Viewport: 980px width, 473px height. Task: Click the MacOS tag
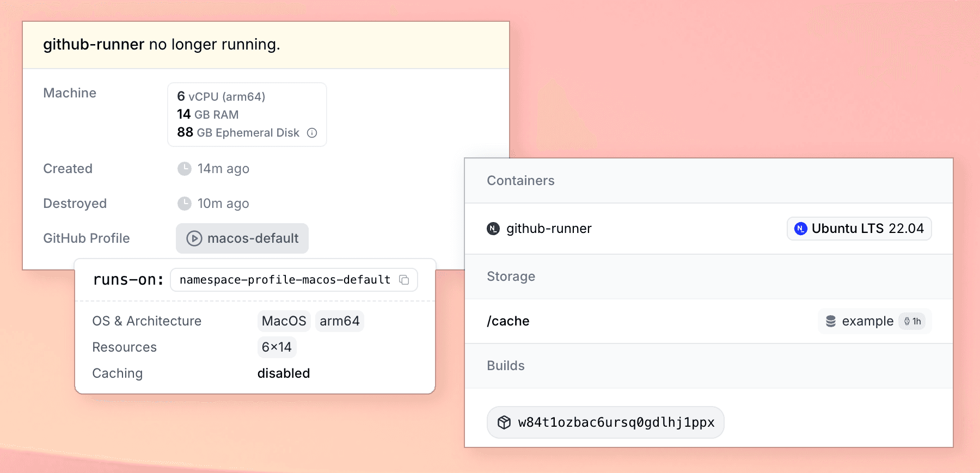284,321
